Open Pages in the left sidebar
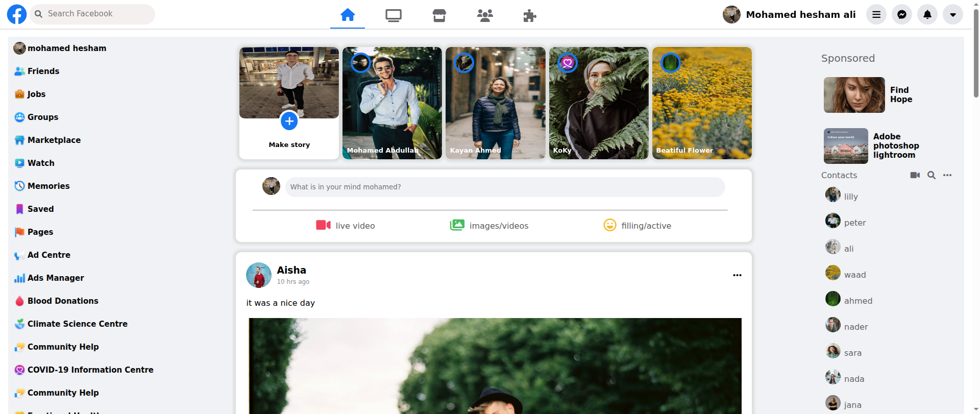Image resolution: width=980 pixels, height=414 pixels. (34, 232)
